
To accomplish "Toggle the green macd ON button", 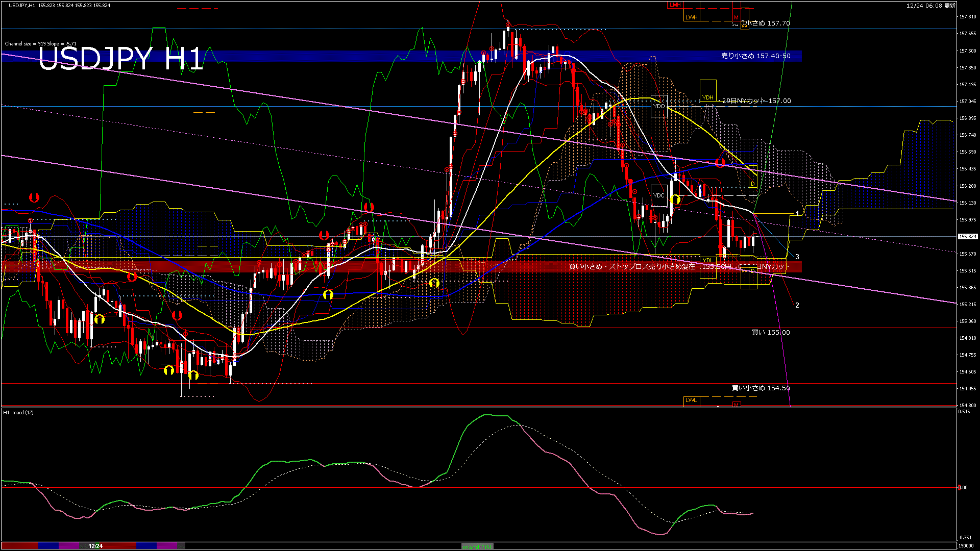I will 477,546.
